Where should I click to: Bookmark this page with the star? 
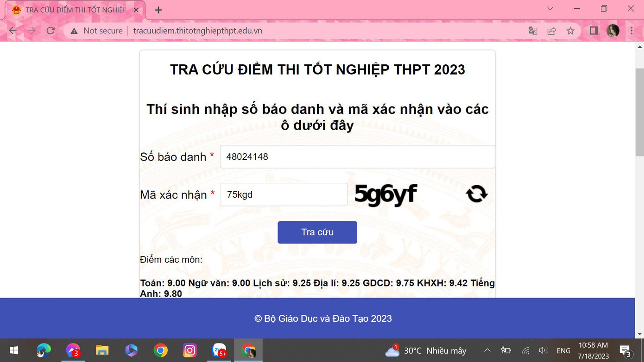click(x=570, y=31)
